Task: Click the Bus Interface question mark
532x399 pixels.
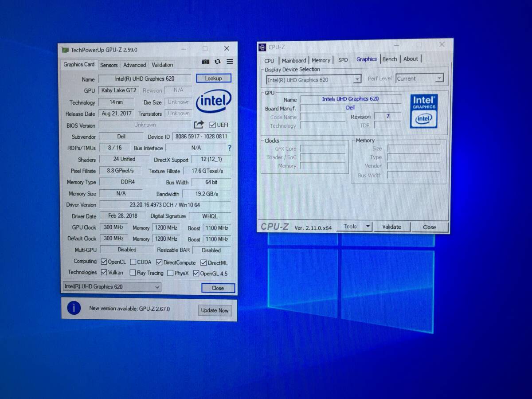Action: click(229, 148)
